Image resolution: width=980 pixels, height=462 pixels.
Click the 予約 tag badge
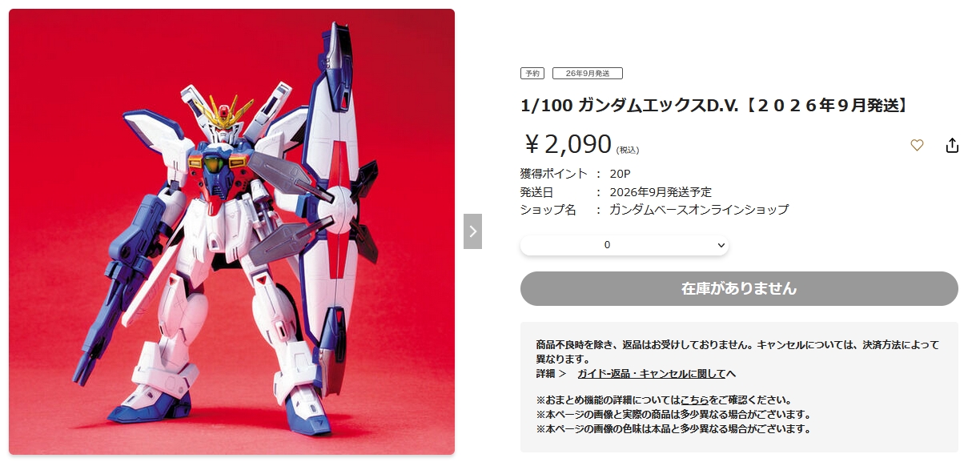tap(532, 73)
